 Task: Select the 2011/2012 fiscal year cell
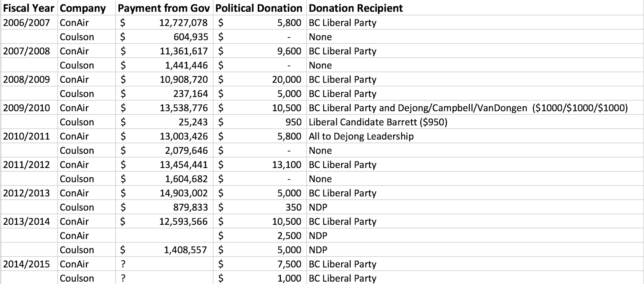coord(27,165)
